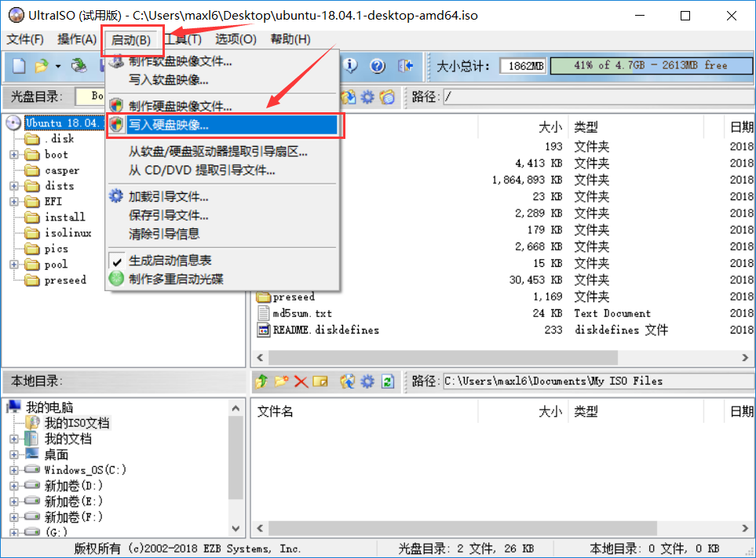The width and height of the screenshot is (756, 558).
Task: Click lower 文件名 column header
Action: [x=366, y=411]
